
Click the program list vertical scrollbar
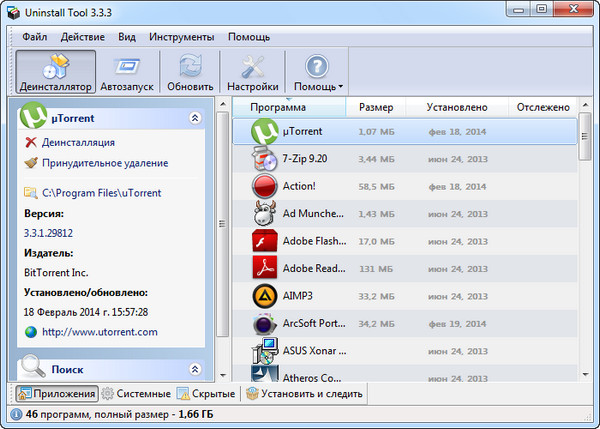pyautogui.click(x=584, y=250)
